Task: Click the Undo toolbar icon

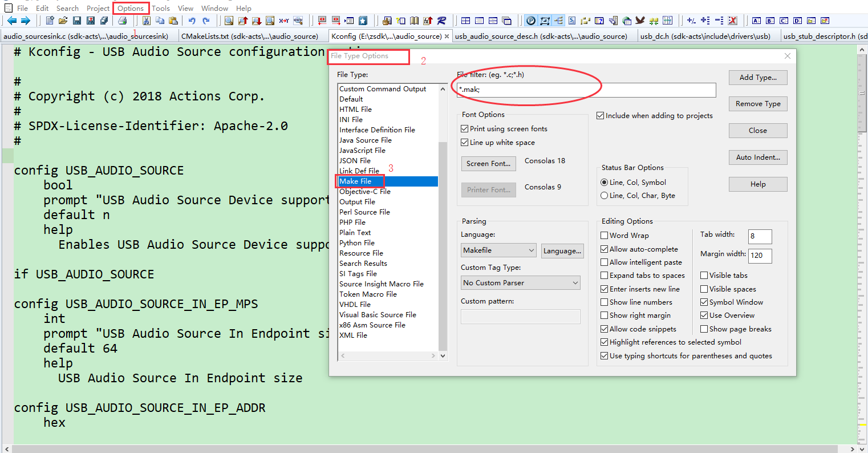Action: pyautogui.click(x=192, y=21)
